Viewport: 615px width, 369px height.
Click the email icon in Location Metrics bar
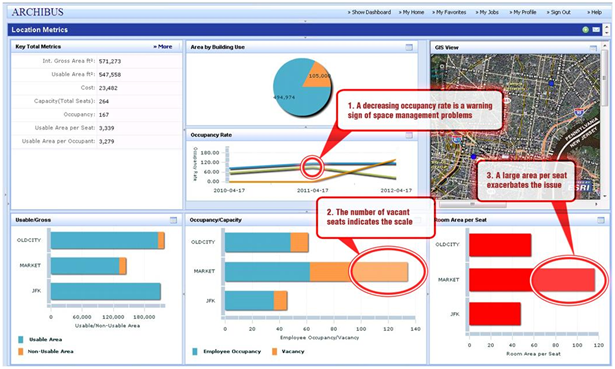tap(596, 30)
